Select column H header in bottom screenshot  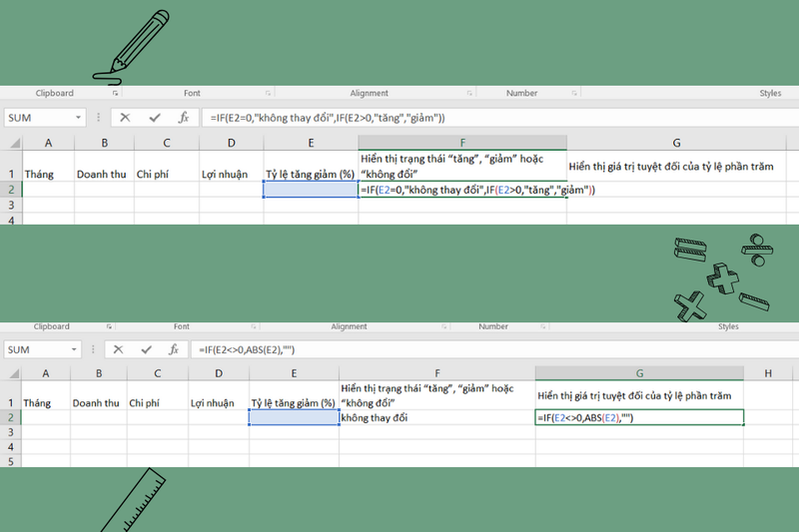[768, 373]
